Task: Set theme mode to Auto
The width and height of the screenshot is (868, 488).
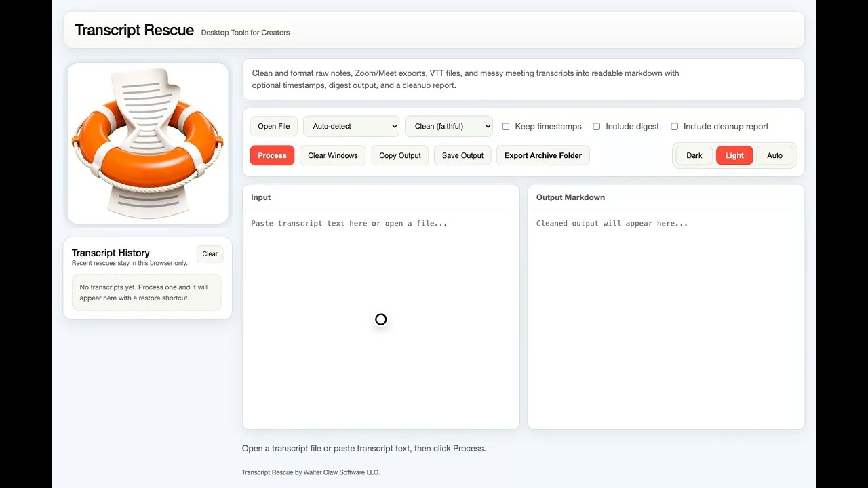Action: coord(774,155)
